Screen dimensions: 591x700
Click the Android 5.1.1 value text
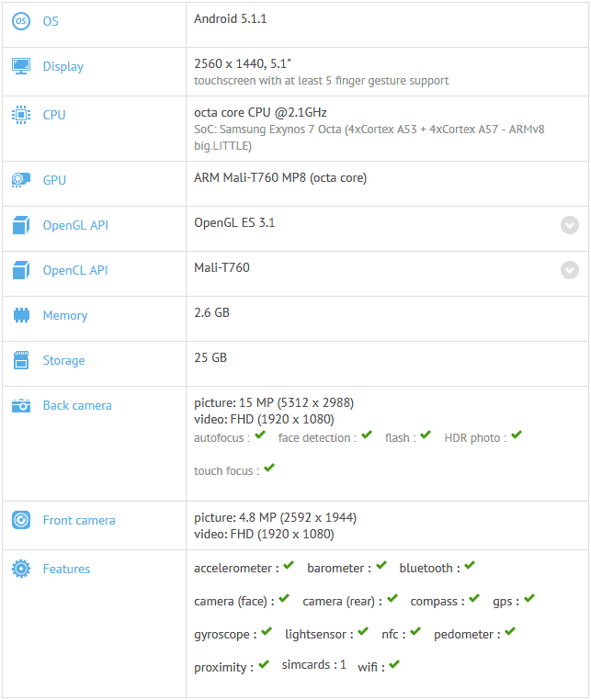pyautogui.click(x=231, y=18)
